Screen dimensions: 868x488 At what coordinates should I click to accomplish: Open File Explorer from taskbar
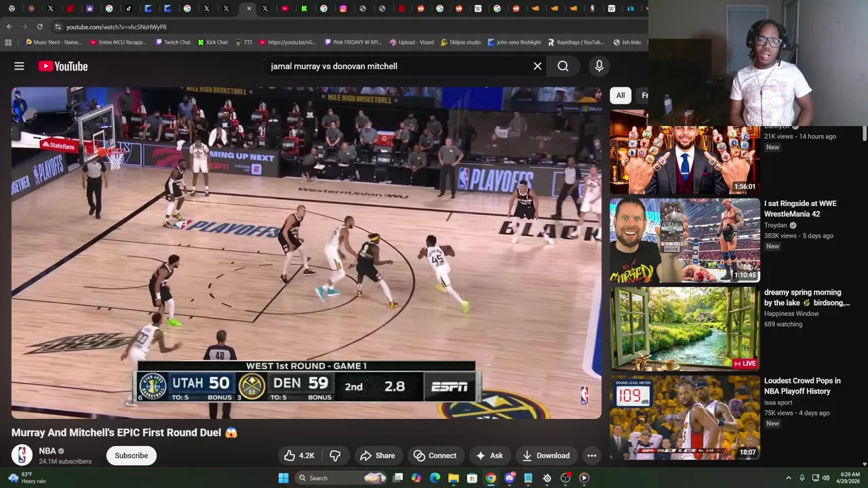coord(454,478)
